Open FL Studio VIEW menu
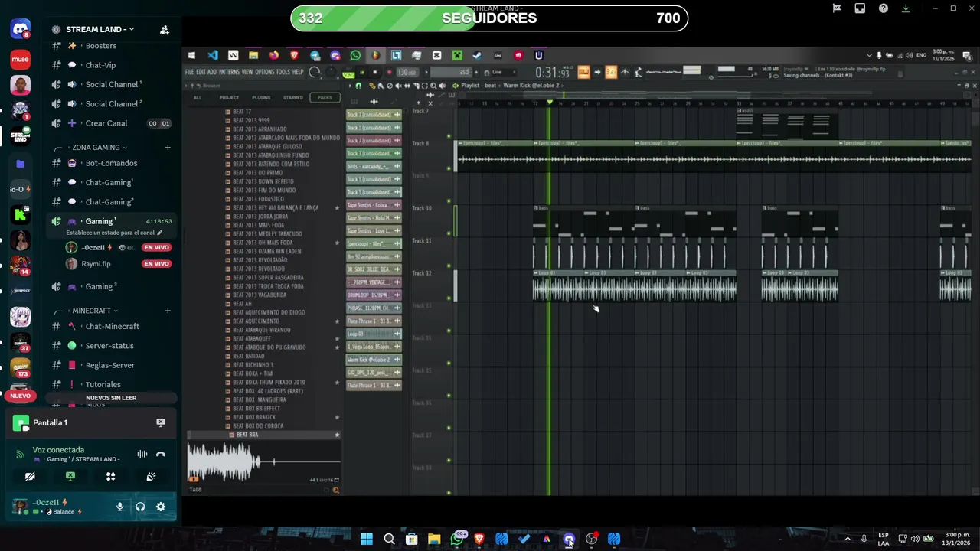Image resolution: width=980 pixels, height=551 pixels. 247,72
